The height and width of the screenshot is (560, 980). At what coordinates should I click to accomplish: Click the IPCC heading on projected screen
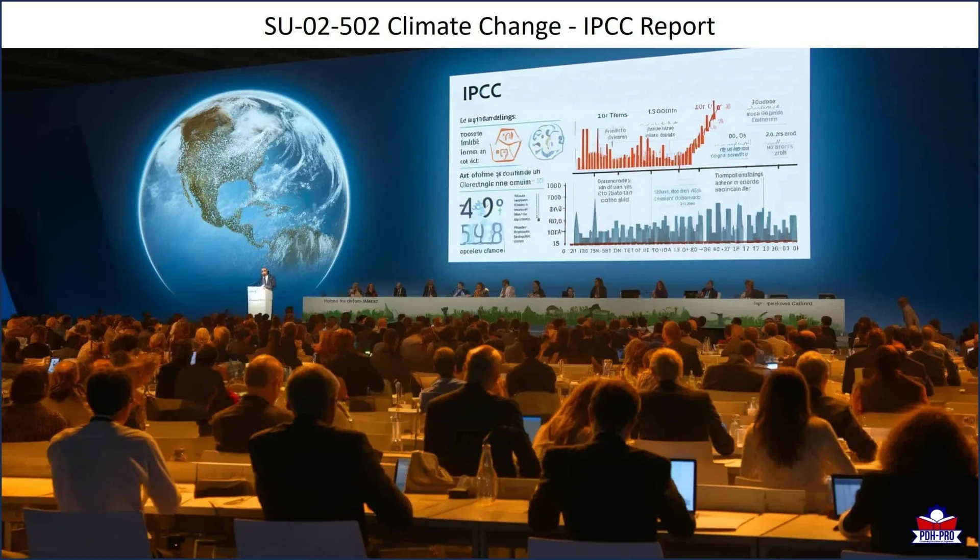482,92
